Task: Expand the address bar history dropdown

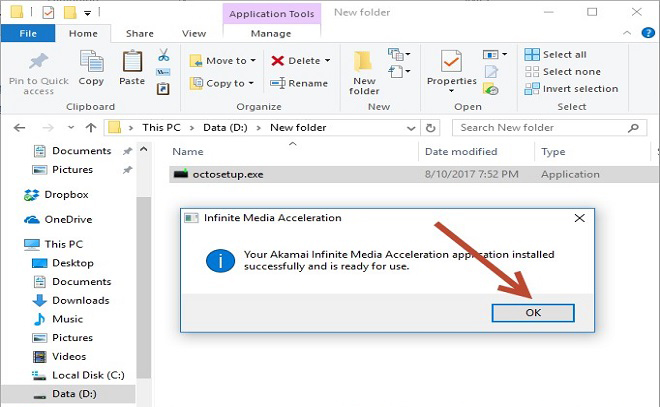Action: tap(411, 128)
